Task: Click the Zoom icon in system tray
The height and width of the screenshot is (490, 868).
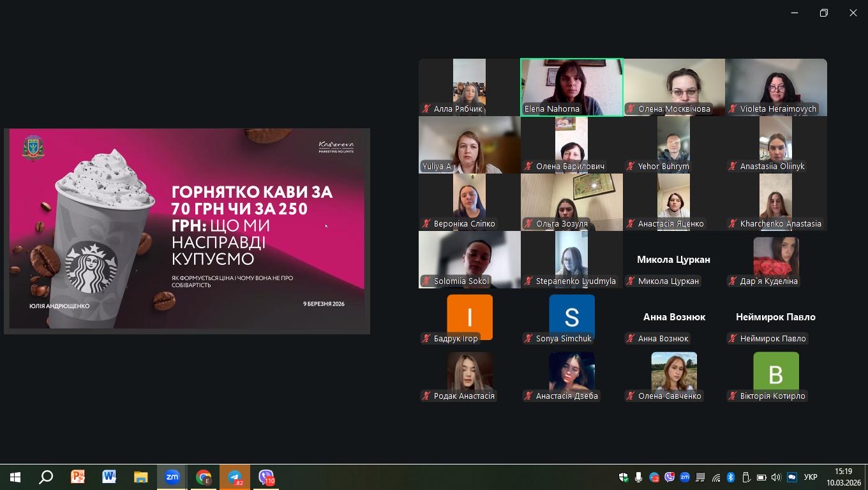Action: 685,477
